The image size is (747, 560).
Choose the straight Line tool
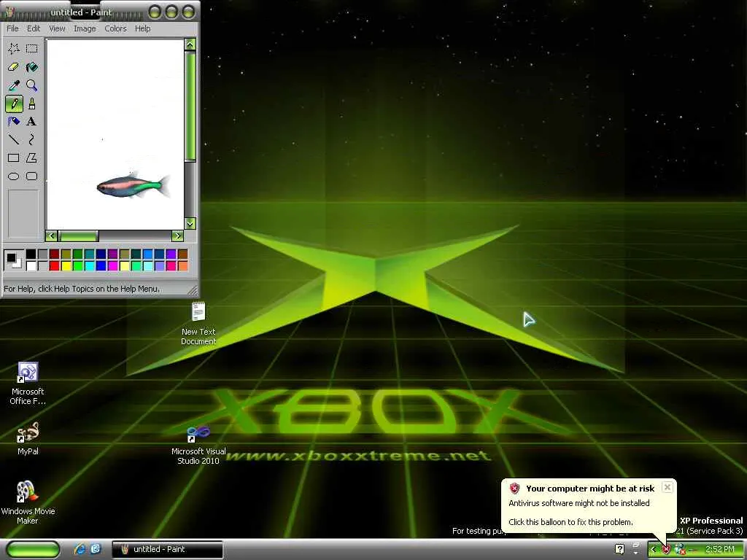[x=14, y=139]
